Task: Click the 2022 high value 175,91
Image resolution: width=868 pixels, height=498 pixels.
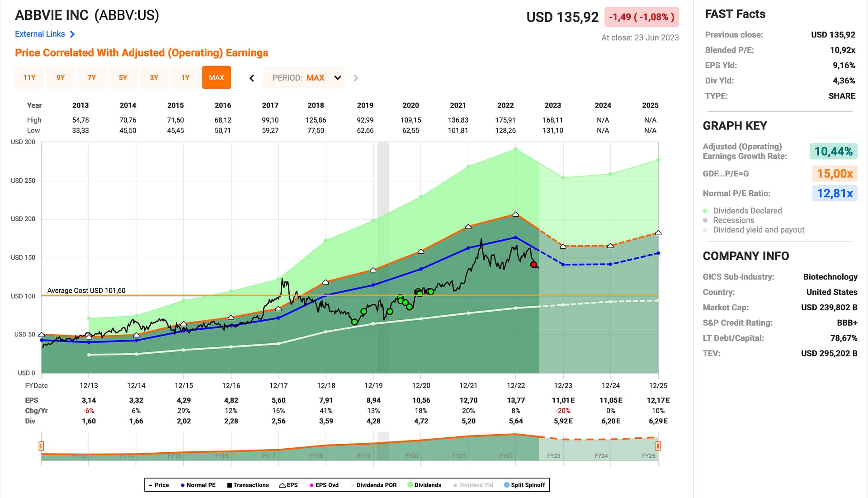Action: click(x=505, y=120)
